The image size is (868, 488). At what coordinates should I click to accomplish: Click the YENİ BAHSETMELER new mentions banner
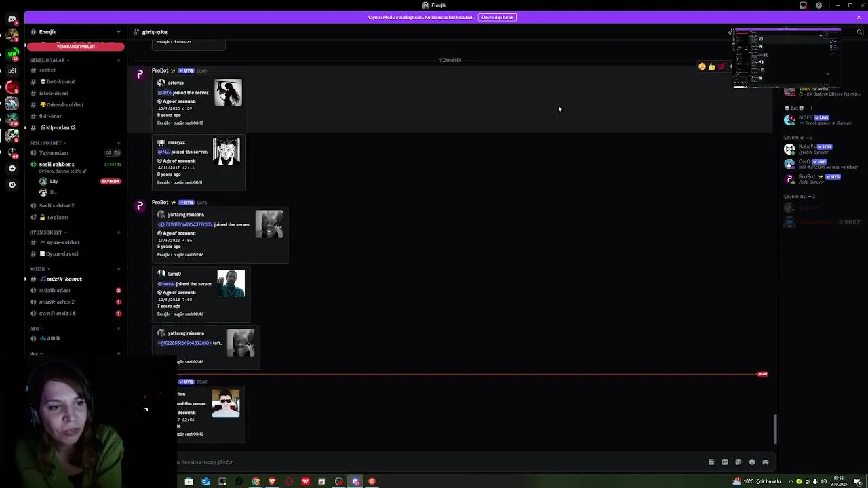[x=75, y=47]
